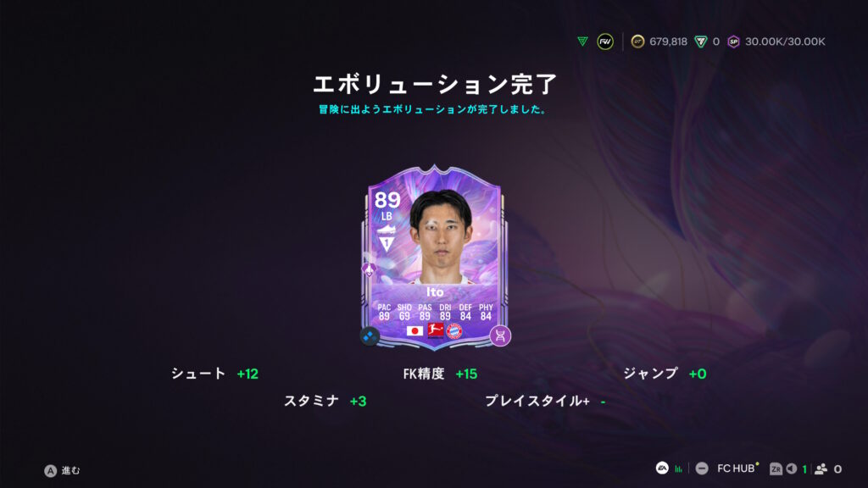Click the A 進む continue button

click(62, 470)
